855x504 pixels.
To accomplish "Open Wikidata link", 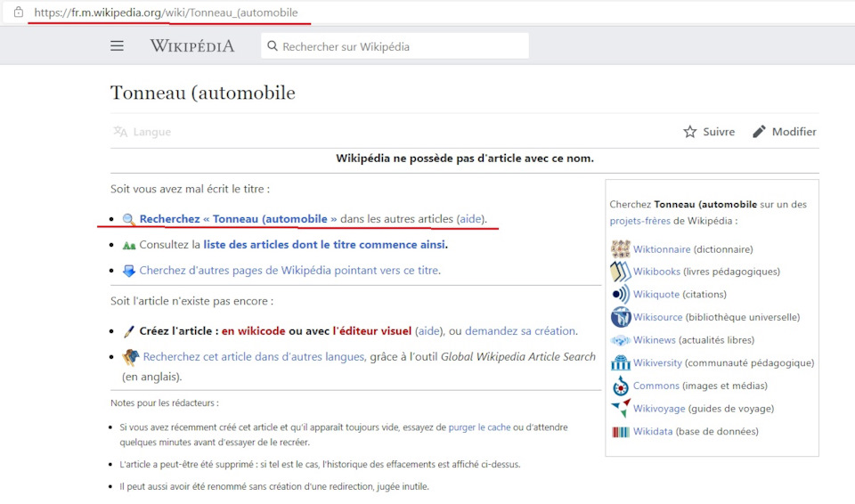I will [653, 432].
